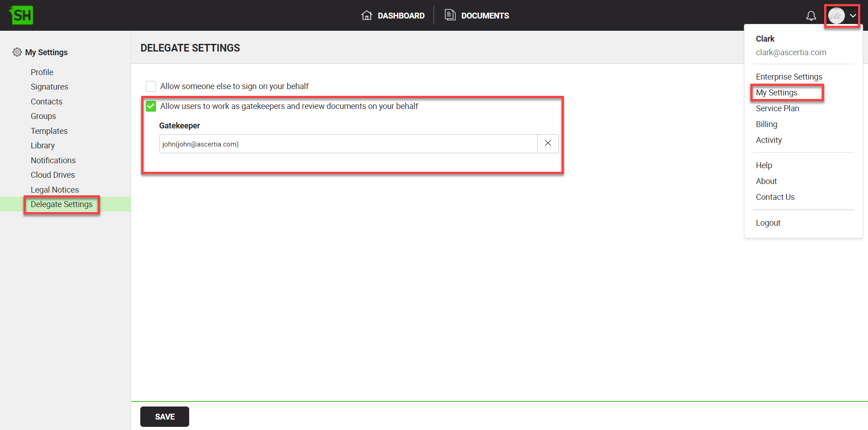Choose Contact Us from account menu
The height and width of the screenshot is (430, 868).
(775, 197)
